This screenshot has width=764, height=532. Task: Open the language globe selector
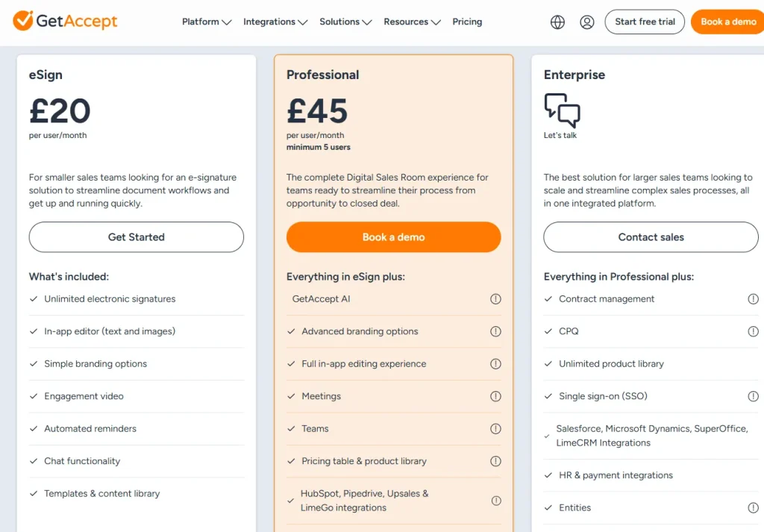557,22
